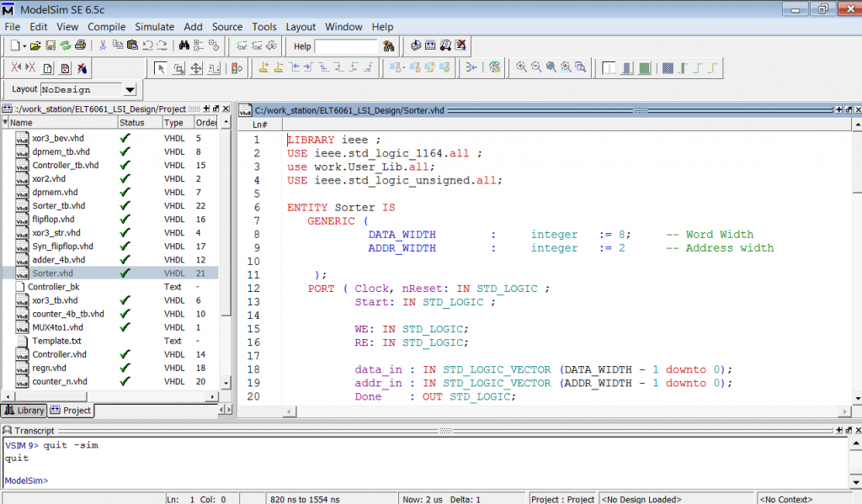Click the Cut scissors icon
862x504 pixels.
(x=104, y=45)
